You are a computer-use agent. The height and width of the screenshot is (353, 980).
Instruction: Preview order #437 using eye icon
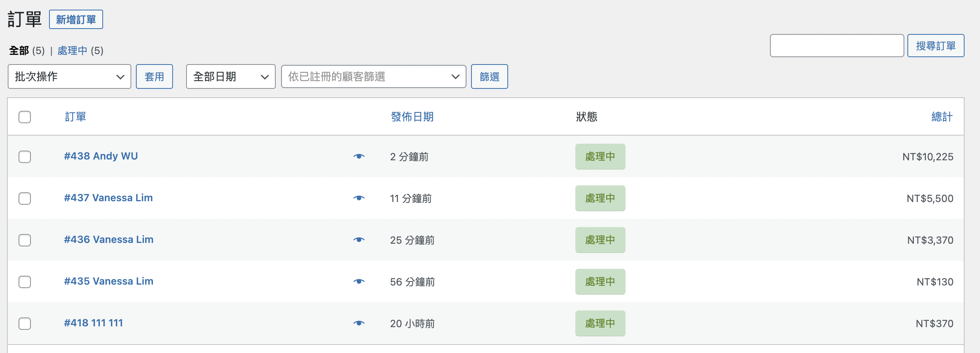point(359,198)
